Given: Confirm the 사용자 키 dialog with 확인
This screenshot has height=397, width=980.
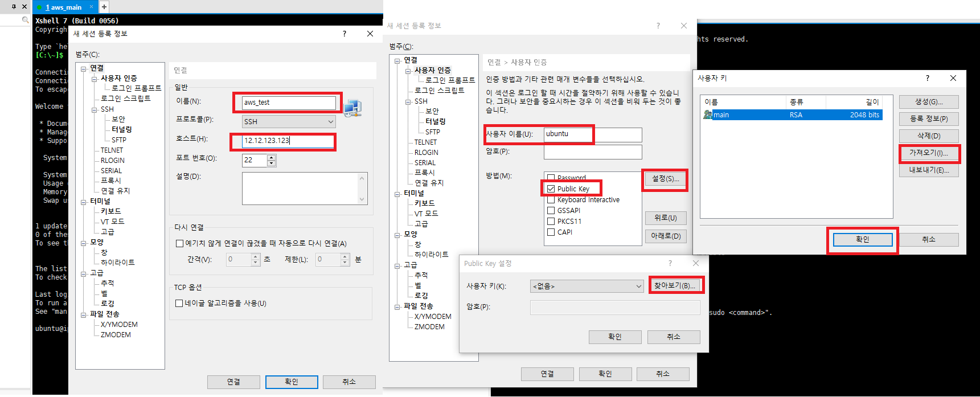Looking at the screenshot, I should tap(863, 239).
